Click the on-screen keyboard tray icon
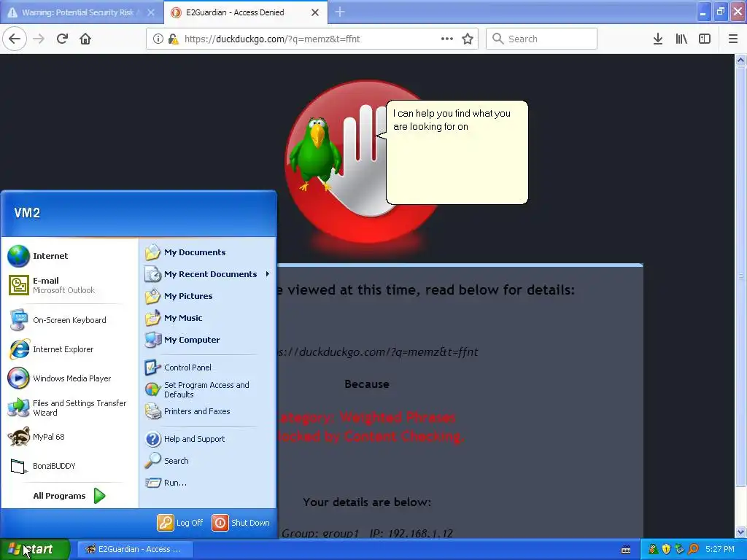The image size is (747, 560). [626, 550]
